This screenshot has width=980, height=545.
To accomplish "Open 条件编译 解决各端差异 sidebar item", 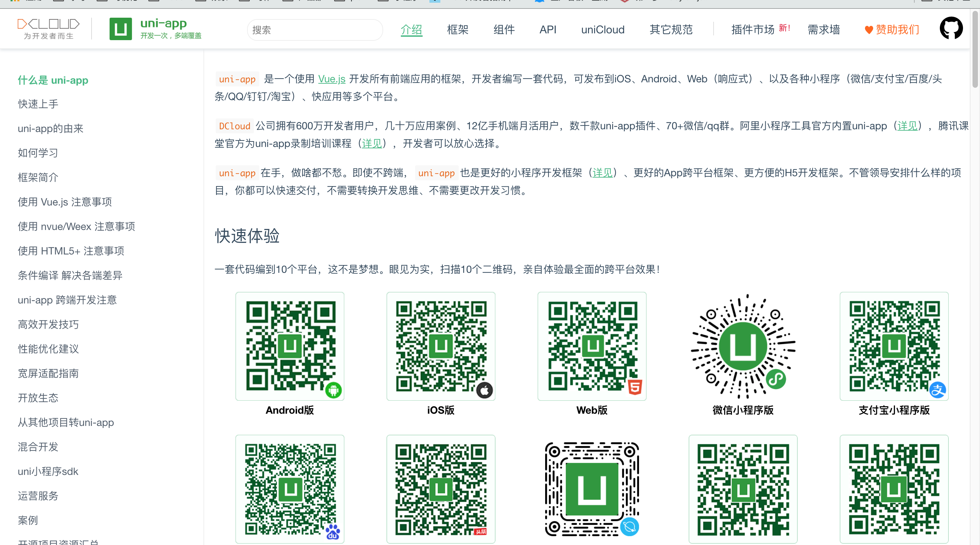I will click(x=70, y=275).
